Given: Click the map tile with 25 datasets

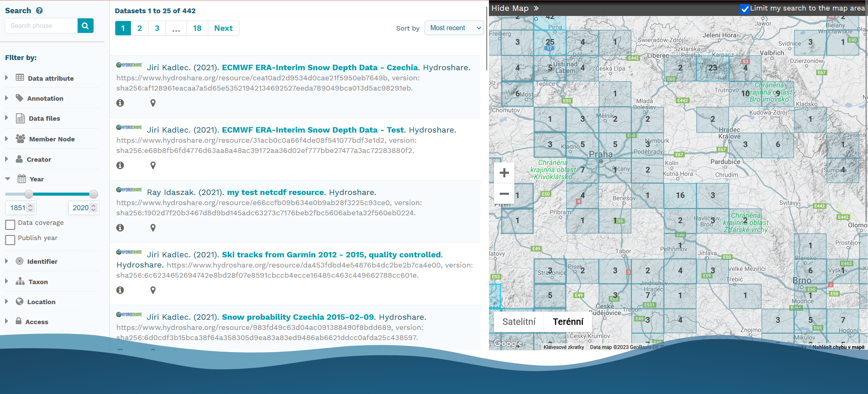Looking at the screenshot, I should coord(550,43).
